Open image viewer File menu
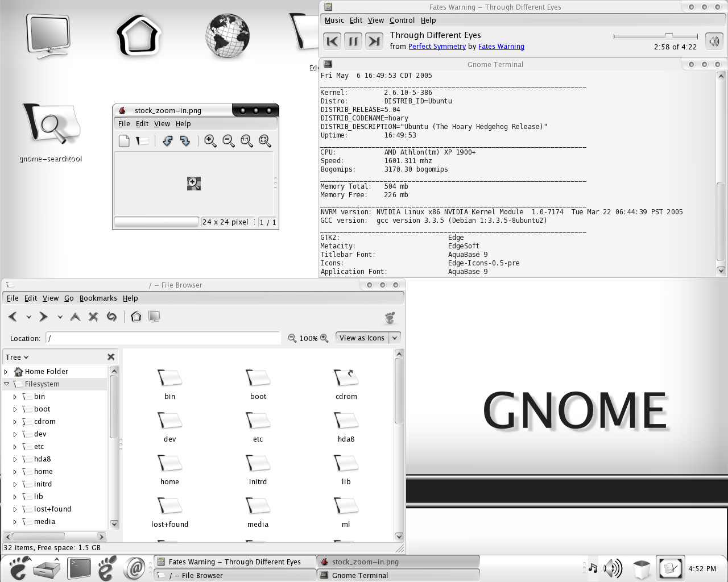728x582 pixels. 124,123
